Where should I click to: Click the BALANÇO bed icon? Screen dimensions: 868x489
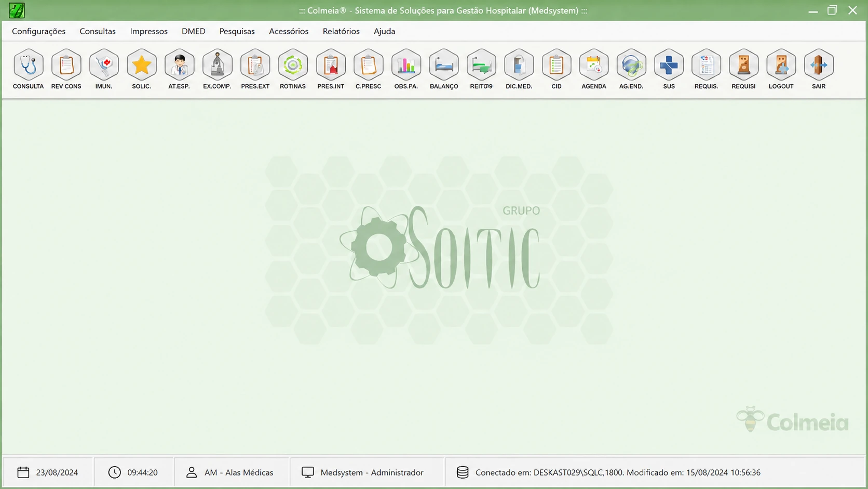444,65
